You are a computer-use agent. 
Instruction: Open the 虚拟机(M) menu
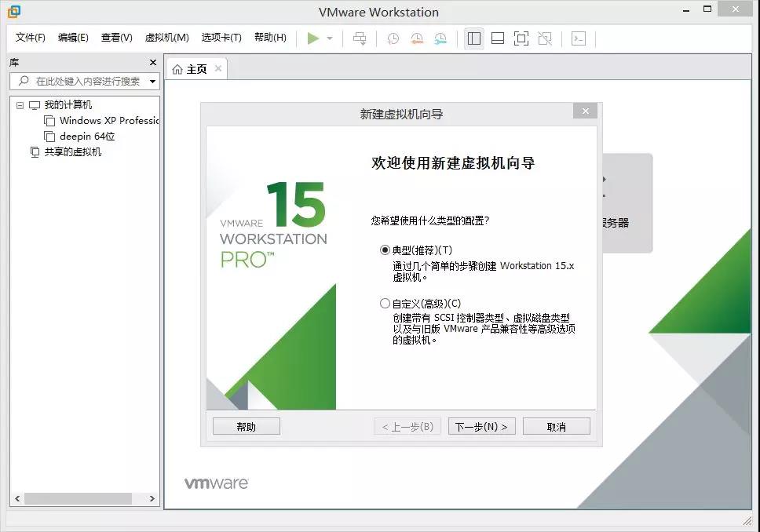click(x=166, y=38)
